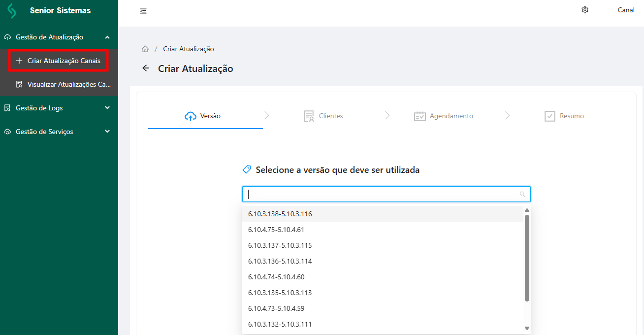Image resolution: width=644 pixels, height=335 pixels.
Task: Click the Agendamento calendar step icon
Action: 419,116
